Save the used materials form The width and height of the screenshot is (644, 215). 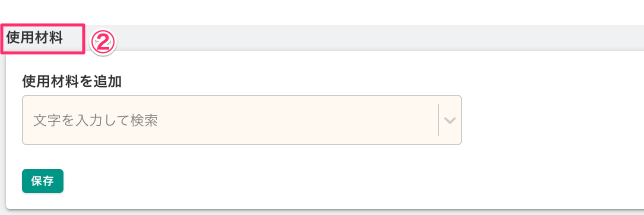tap(42, 181)
